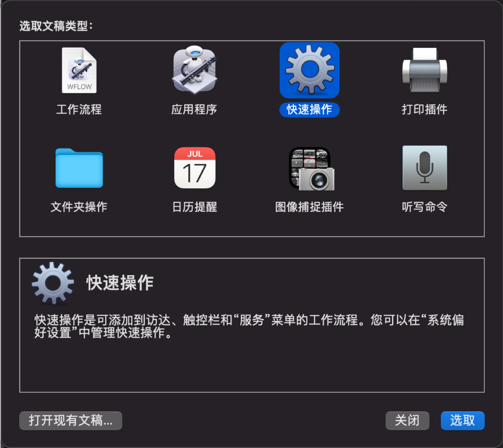Viewport: 503px width, 448px height.
Task: Click the 打印插件 text label
Action: click(x=425, y=109)
